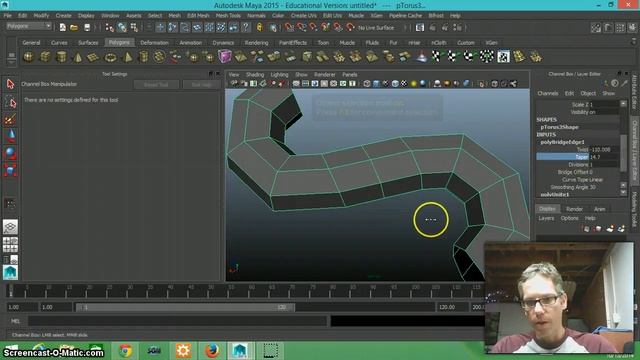Image resolution: width=640 pixels, height=360 pixels.
Task: Select the arrow Select tool
Action: tap(10, 84)
